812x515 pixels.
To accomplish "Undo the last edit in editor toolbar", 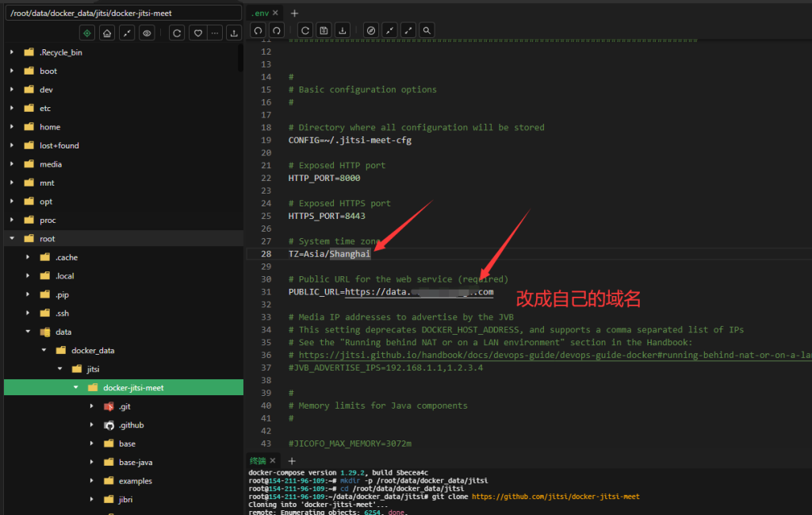I will point(257,30).
